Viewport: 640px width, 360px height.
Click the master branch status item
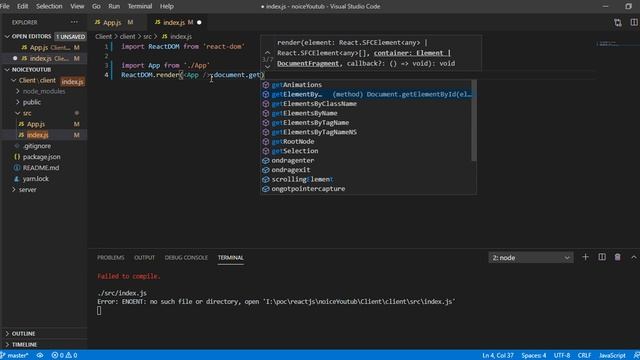(x=15, y=355)
